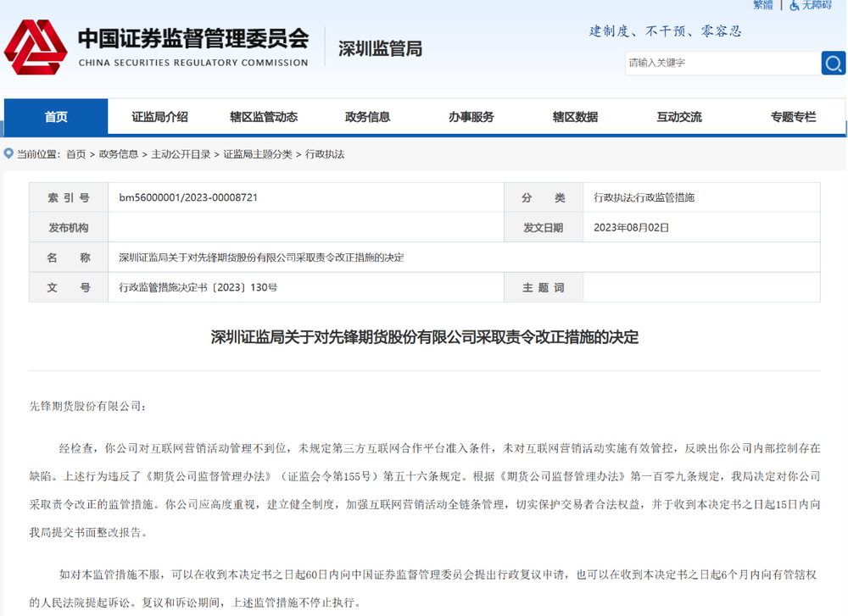This screenshot has height=616, width=848.
Task: Click 首页 in the breadcrumb trail
Action: (x=75, y=154)
